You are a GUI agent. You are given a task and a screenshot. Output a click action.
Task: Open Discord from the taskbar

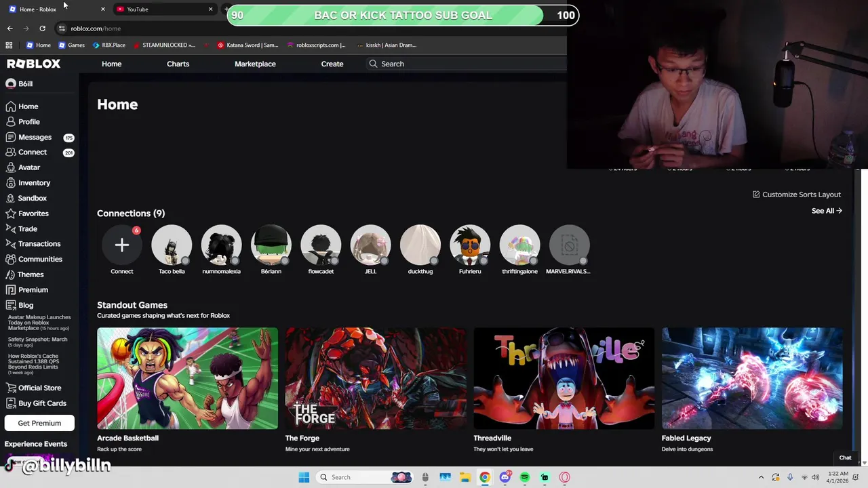[505, 477]
